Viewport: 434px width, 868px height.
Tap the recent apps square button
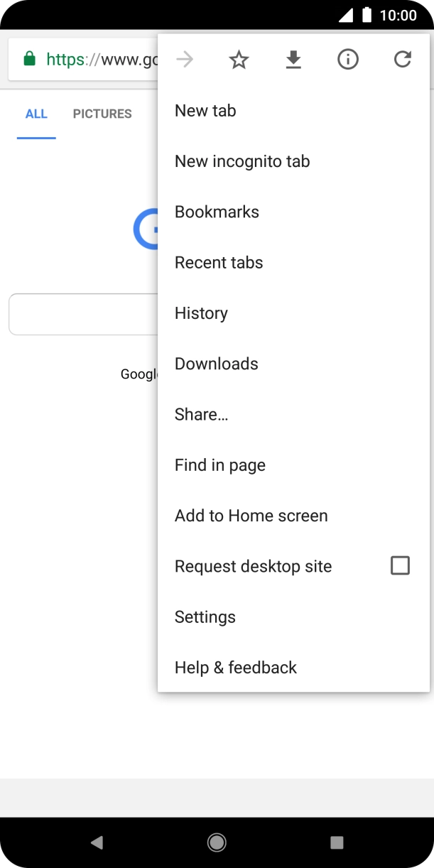337,842
